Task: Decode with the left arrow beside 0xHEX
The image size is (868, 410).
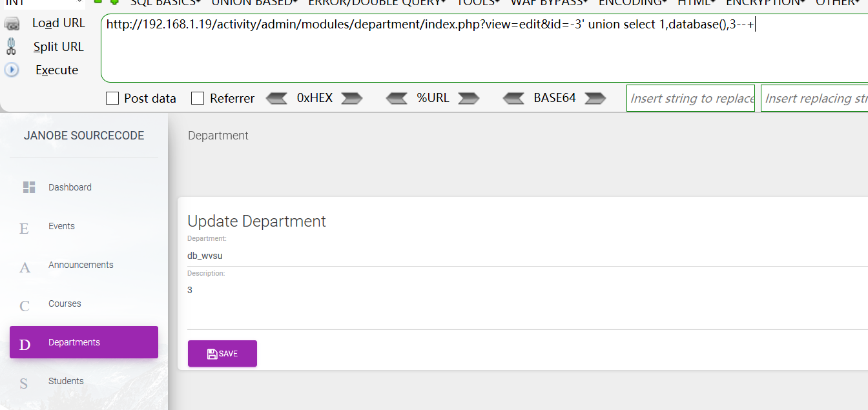Action: point(276,98)
